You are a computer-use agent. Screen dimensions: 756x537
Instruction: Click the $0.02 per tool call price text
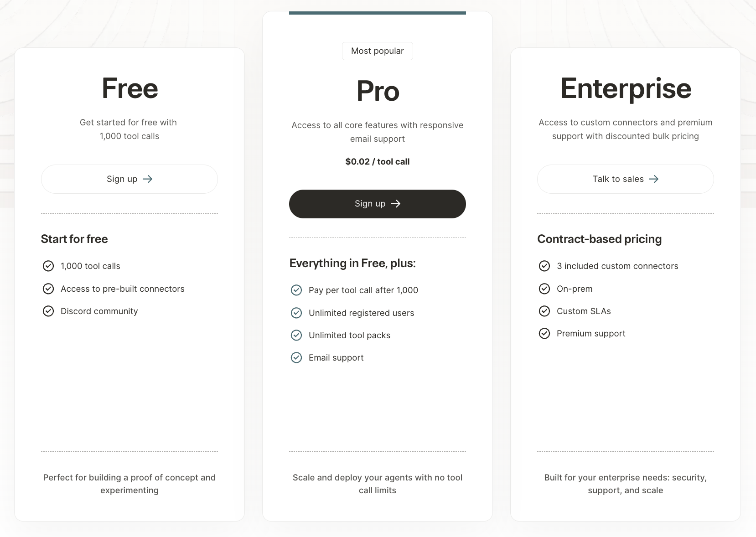tap(377, 161)
